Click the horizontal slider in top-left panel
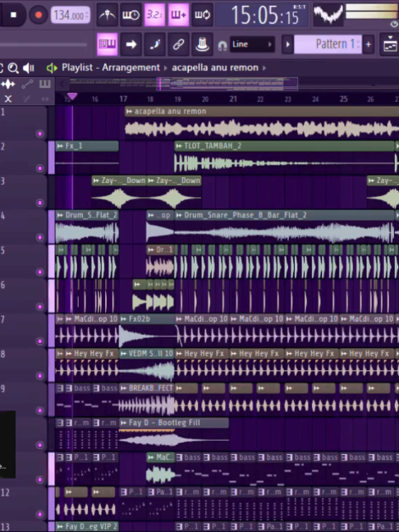Viewport: 399px width, 532px height. (x=44, y=44)
